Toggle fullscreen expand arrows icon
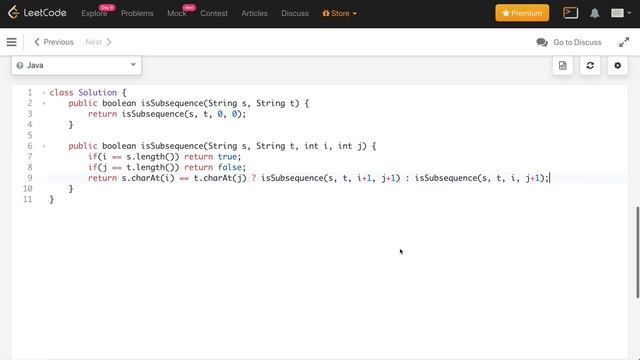 [x=624, y=42]
